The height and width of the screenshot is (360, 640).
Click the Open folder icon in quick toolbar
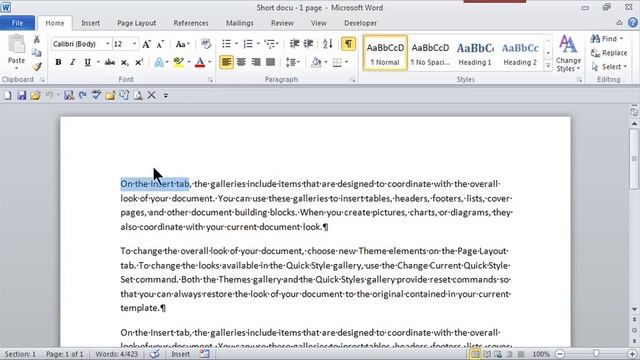click(x=36, y=96)
